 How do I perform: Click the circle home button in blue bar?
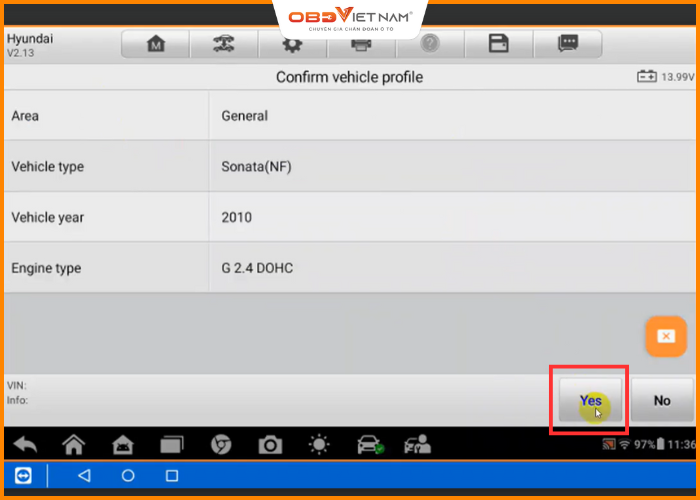click(128, 475)
